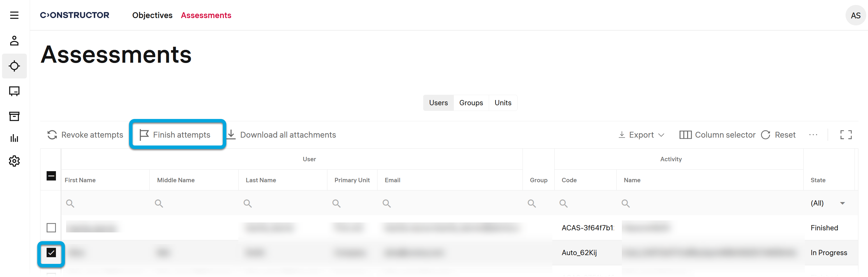Toggle the select-all header checkbox
Viewport: 868px width, 277px height.
tap(51, 176)
